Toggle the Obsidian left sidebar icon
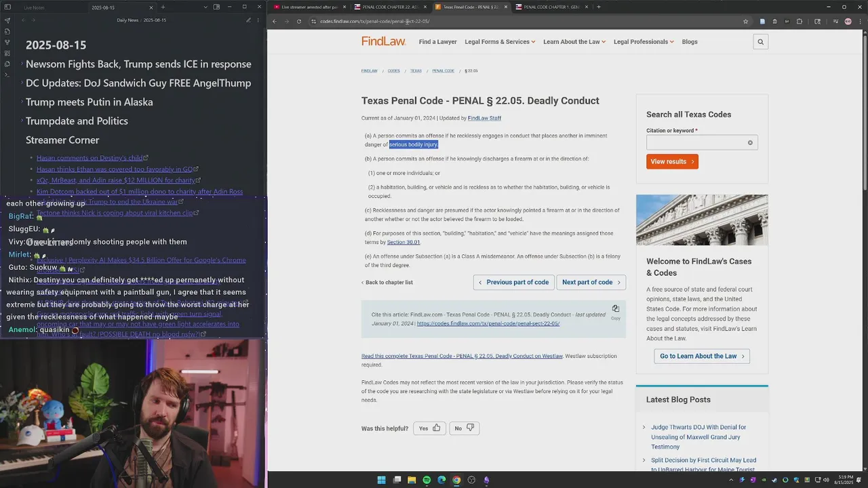This screenshot has height=488, width=868. click(7, 7)
